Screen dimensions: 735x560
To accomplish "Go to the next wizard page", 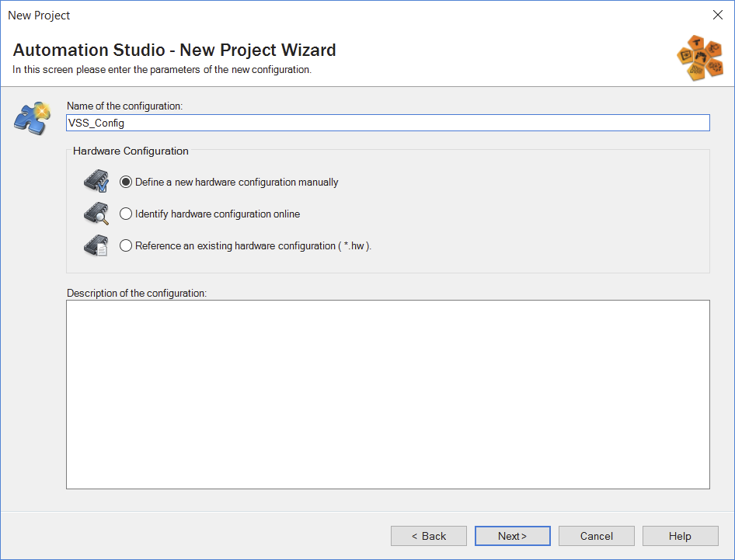I will [x=512, y=536].
